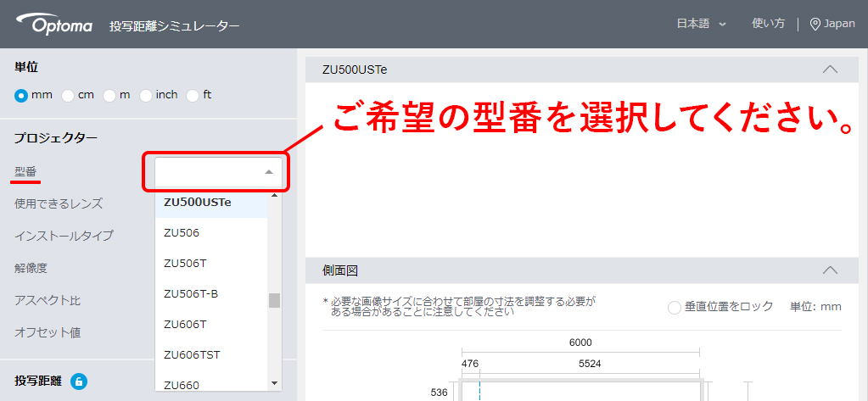Click the blue lock icon beside 投写距離
The width and height of the screenshot is (868, 401).
pos(78,382)
